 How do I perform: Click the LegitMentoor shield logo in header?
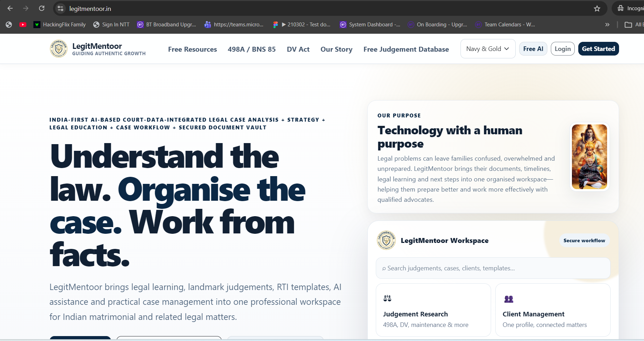pyautogui.click(x=59, y=49)
